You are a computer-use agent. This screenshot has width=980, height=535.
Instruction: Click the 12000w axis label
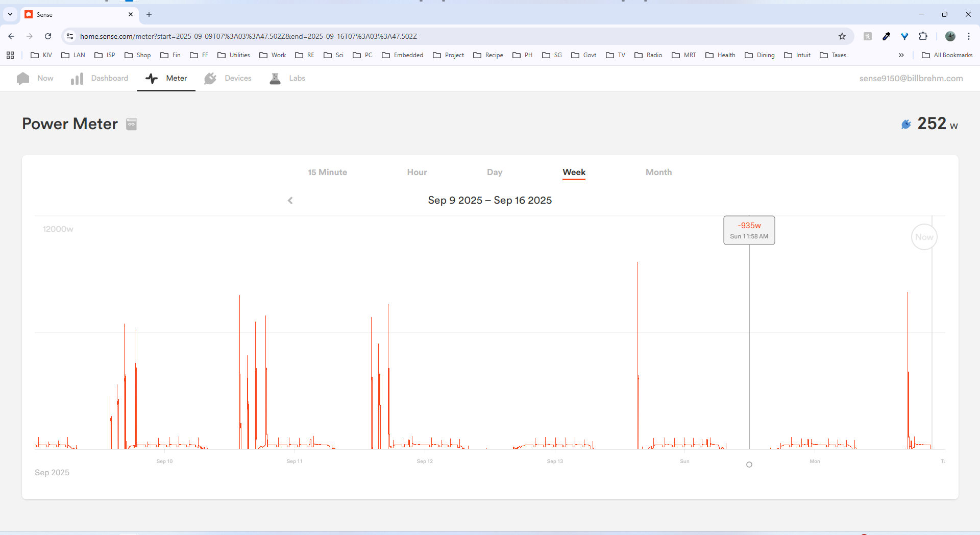[x=58, y=229]
